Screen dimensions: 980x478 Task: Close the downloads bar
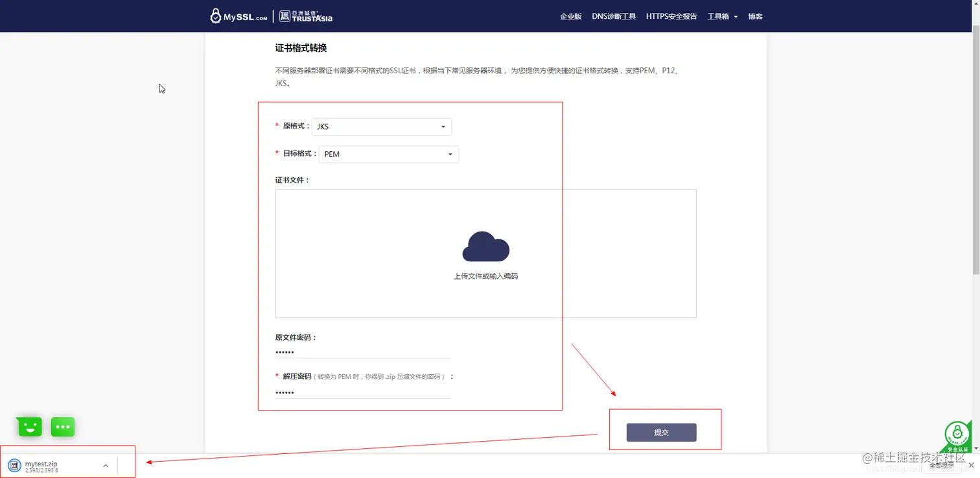[971, 466]
